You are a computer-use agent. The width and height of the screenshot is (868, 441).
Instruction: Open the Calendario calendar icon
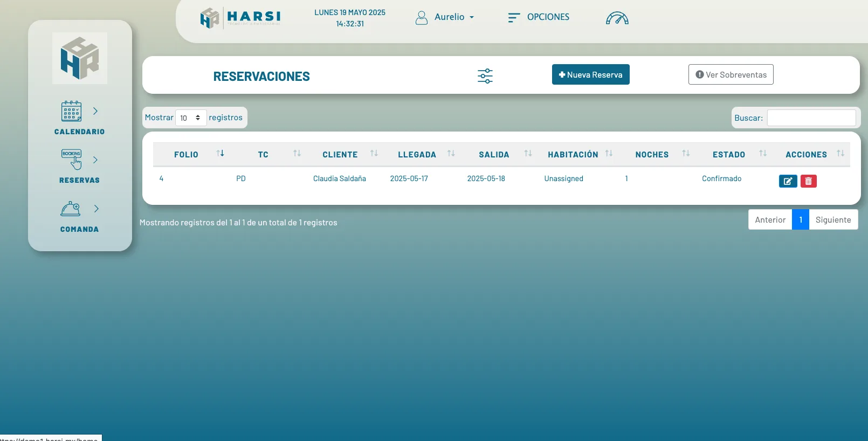tap(71, 111)
